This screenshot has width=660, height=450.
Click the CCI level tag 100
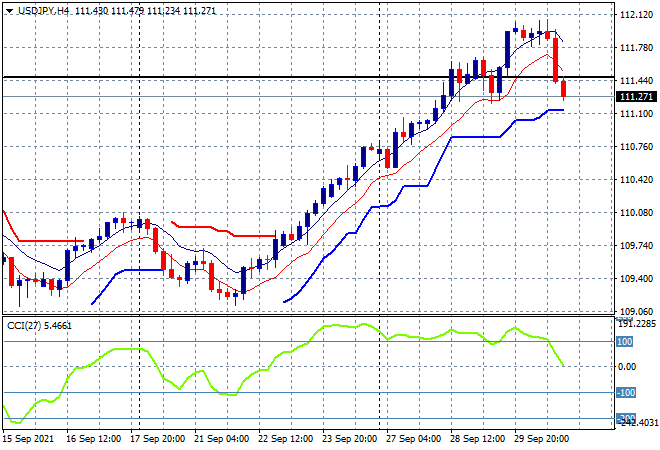625,341
